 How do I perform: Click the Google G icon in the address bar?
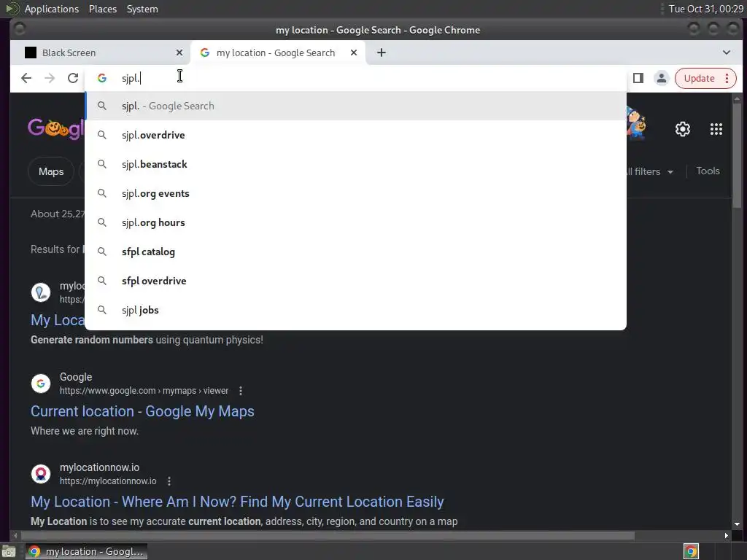click(x=102, y=78)
